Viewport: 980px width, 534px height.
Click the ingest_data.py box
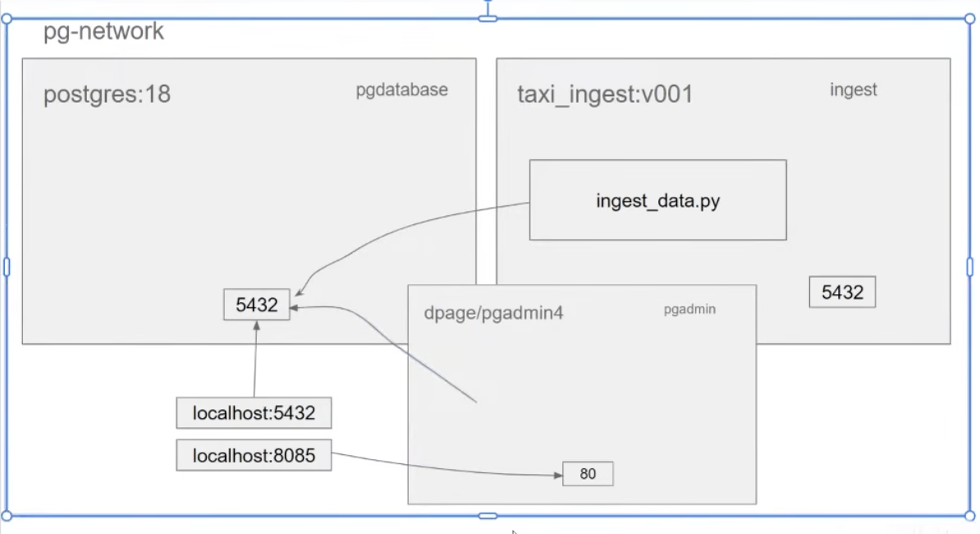coord(657,200)
